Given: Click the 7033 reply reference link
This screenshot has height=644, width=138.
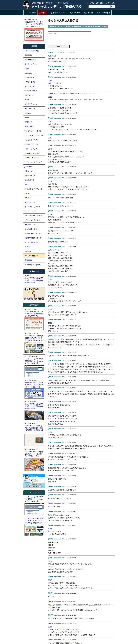Looking at the screenshot, I should point(50,279).
